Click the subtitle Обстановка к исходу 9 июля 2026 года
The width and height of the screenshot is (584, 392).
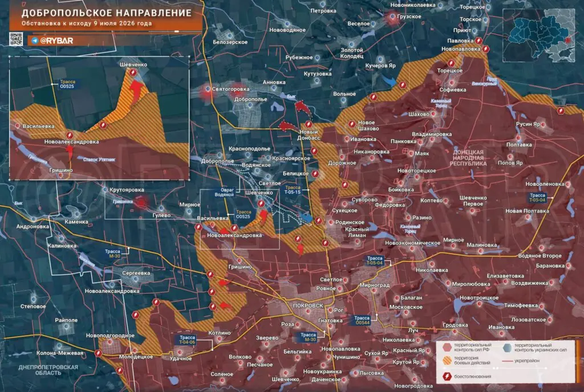pos(87,23)
